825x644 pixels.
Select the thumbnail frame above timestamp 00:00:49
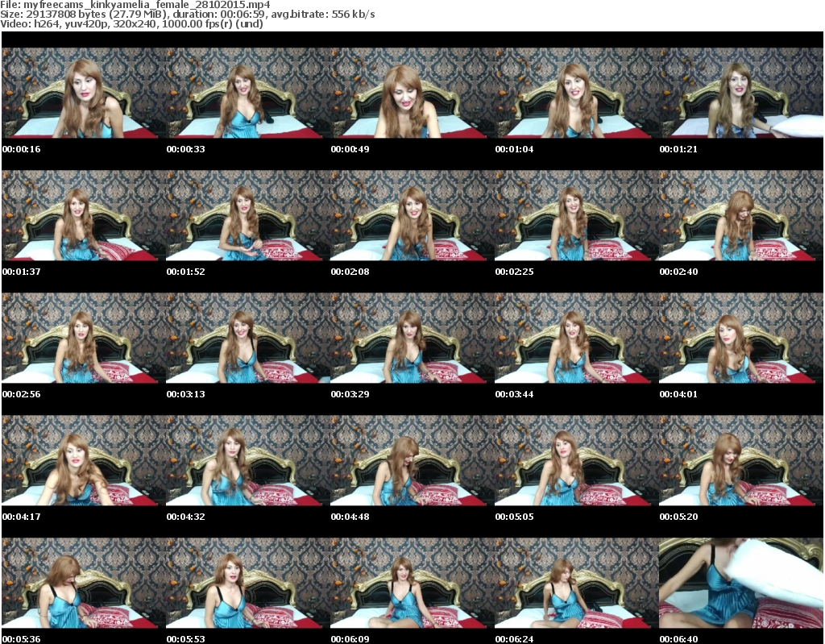[412, 93]
